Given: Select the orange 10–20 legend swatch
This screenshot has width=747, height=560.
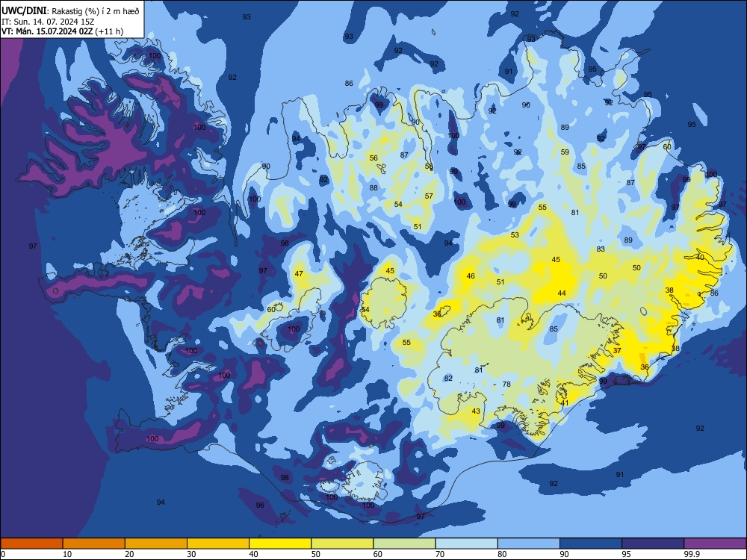Looking at the screenshot, I should 94,544.
